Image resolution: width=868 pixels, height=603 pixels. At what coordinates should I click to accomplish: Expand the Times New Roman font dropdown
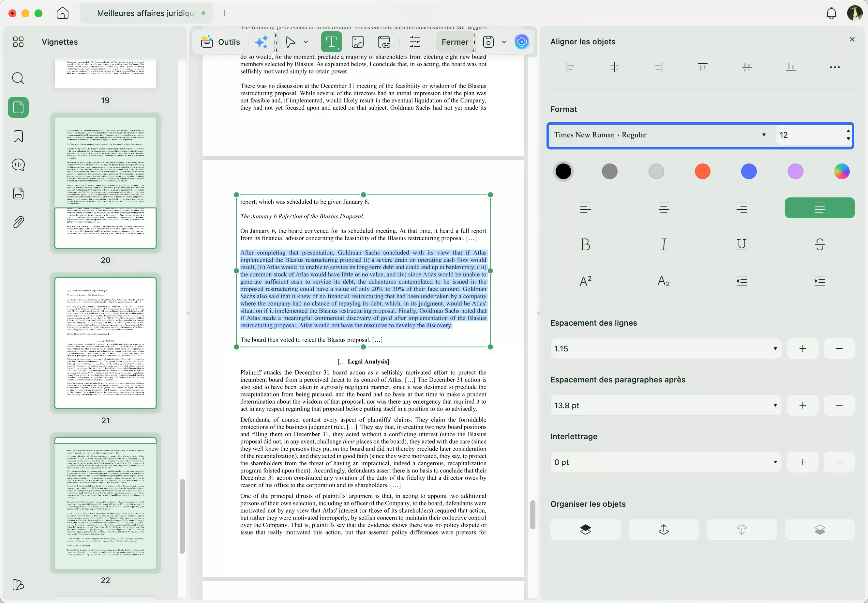(763, 135)
